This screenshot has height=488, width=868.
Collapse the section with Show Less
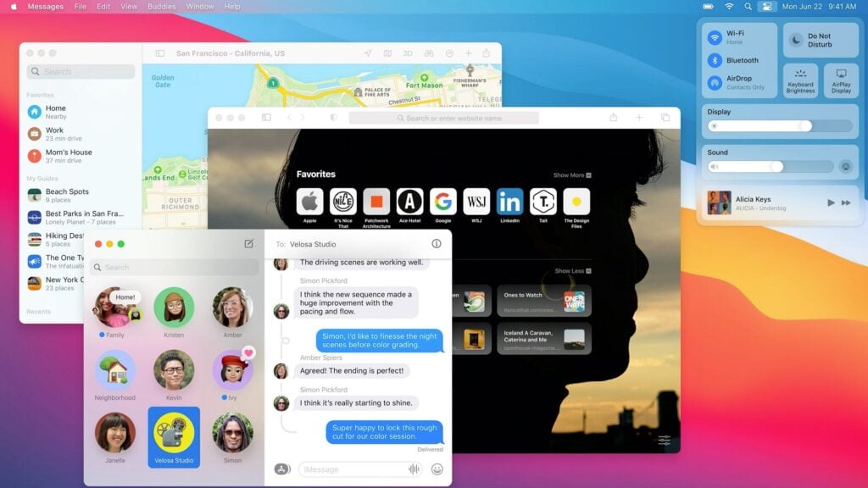(x=572, y=271)
